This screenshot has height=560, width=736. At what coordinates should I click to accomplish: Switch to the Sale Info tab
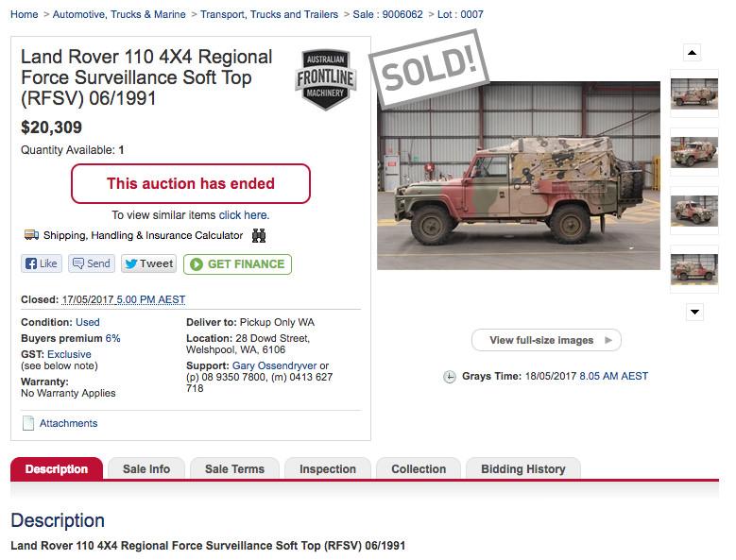tap(146, 469)
